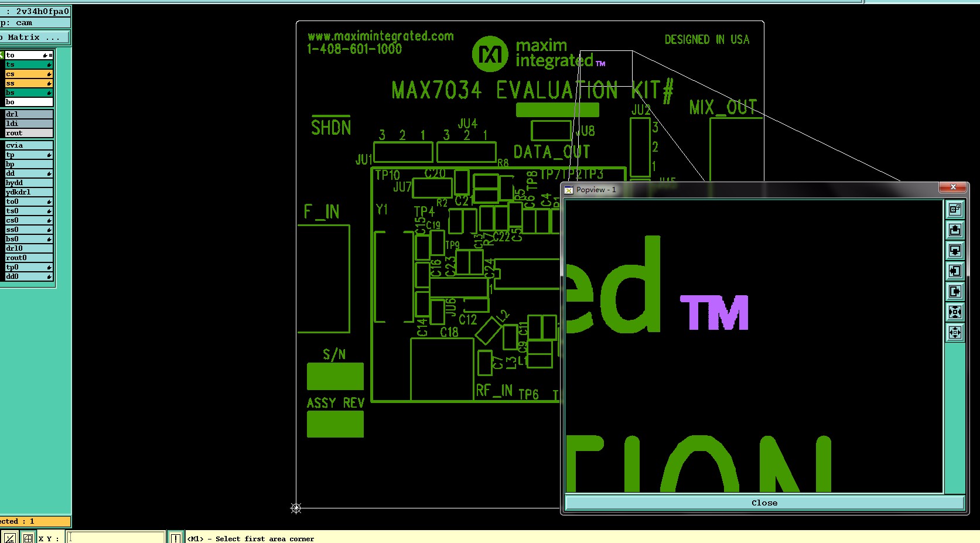Select the 'drl' layer row

pyautogui.click(x=29, y=114)
